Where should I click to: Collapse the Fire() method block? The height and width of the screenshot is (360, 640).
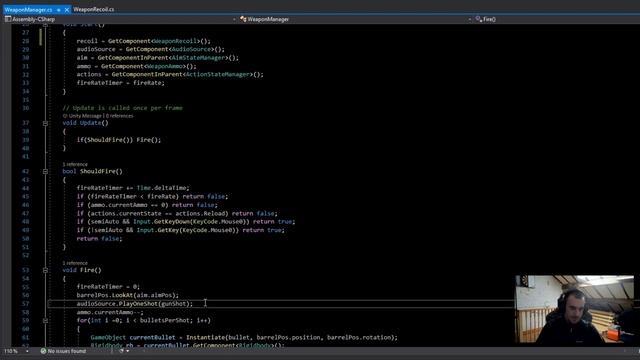45,270
